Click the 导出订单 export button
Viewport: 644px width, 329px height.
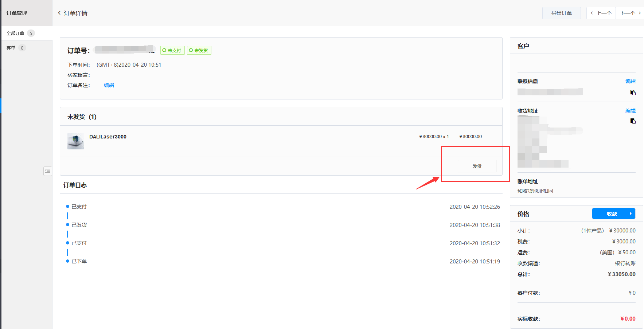(x=561, y=13)
